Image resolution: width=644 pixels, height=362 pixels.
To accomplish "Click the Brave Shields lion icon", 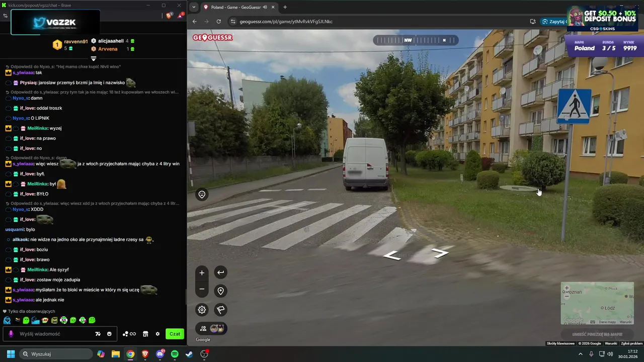I will 169,16.
